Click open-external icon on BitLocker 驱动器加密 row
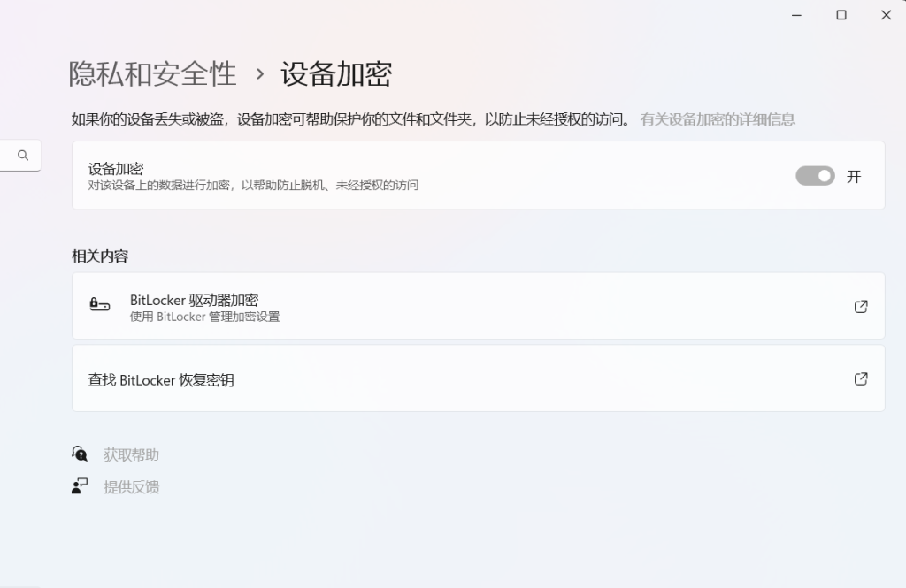 tap(860, 306)
